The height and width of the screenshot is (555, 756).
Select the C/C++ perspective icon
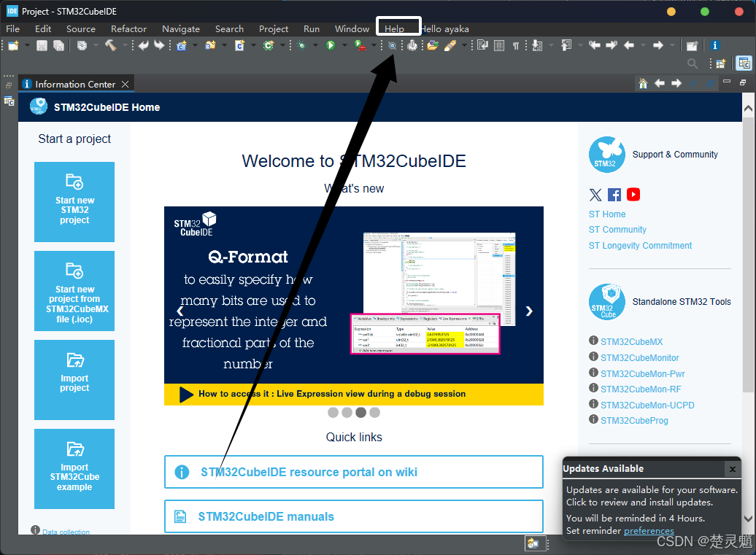point(744,63)
